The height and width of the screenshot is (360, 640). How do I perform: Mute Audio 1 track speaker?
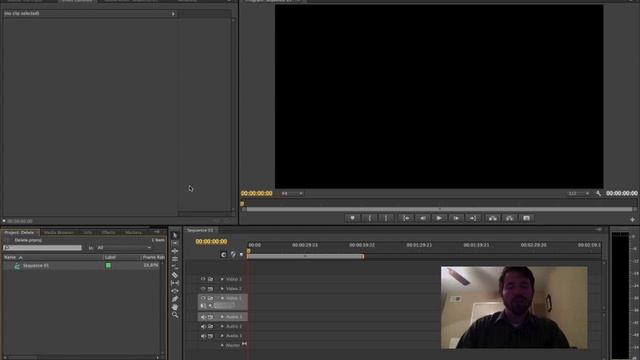203,317
